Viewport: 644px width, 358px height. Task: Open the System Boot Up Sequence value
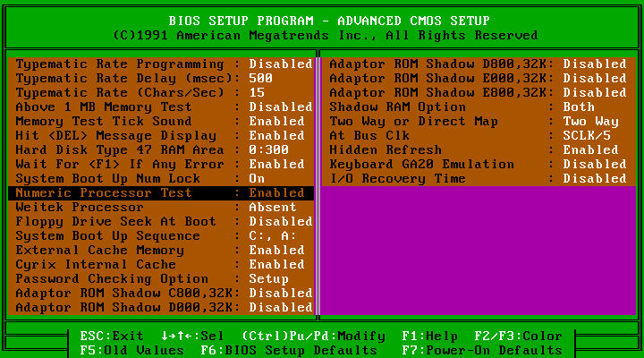[273, 236]
